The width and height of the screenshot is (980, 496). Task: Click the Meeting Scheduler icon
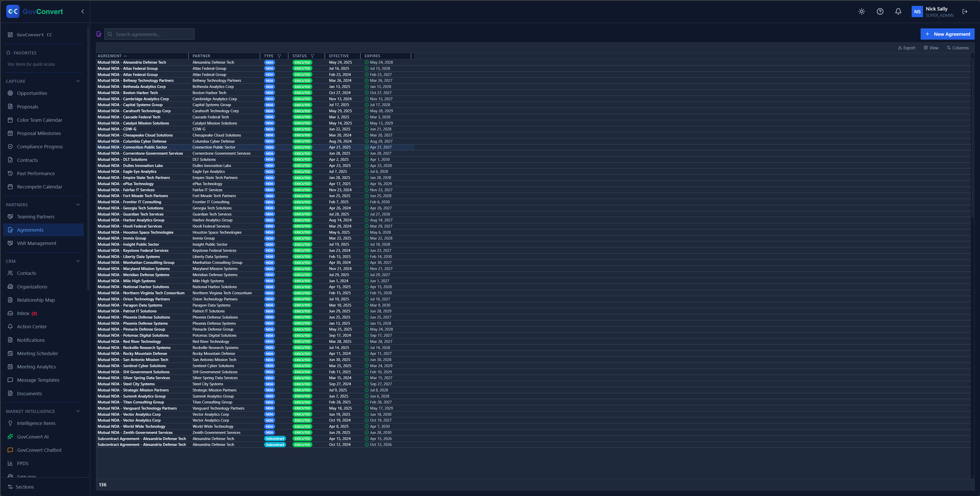pos(10,354)
